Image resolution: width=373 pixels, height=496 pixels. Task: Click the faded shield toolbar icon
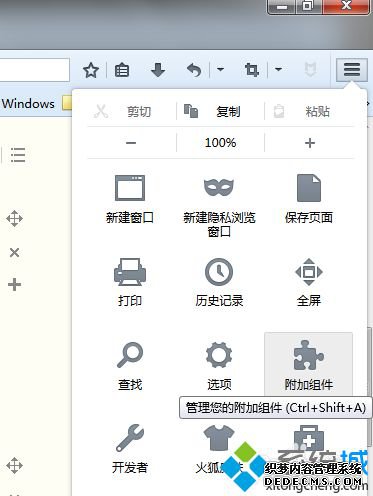pos(310,70)
